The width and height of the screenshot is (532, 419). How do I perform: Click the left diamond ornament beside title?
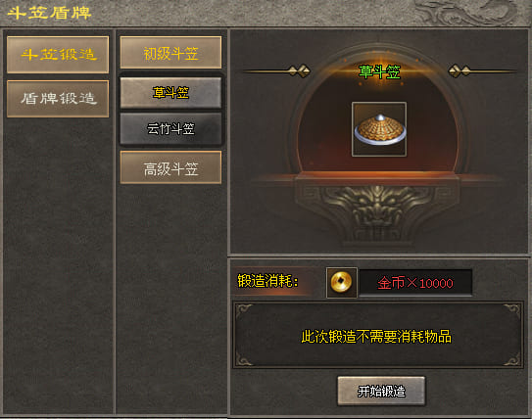click(x=299, y=71)
